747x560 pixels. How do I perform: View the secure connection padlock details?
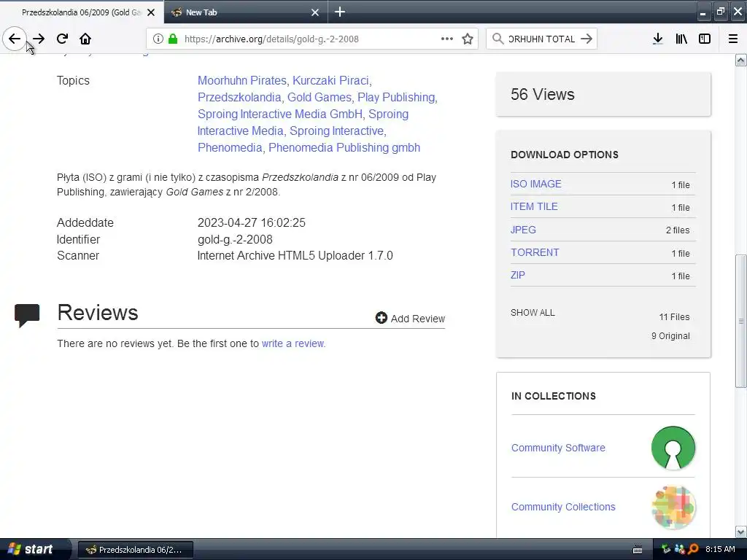[173, 39]
